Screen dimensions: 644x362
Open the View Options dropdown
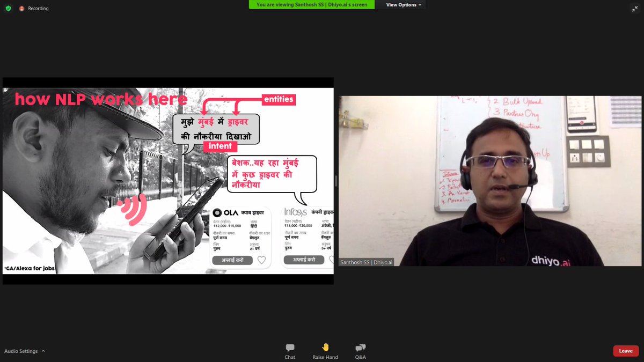coord(404,5)
